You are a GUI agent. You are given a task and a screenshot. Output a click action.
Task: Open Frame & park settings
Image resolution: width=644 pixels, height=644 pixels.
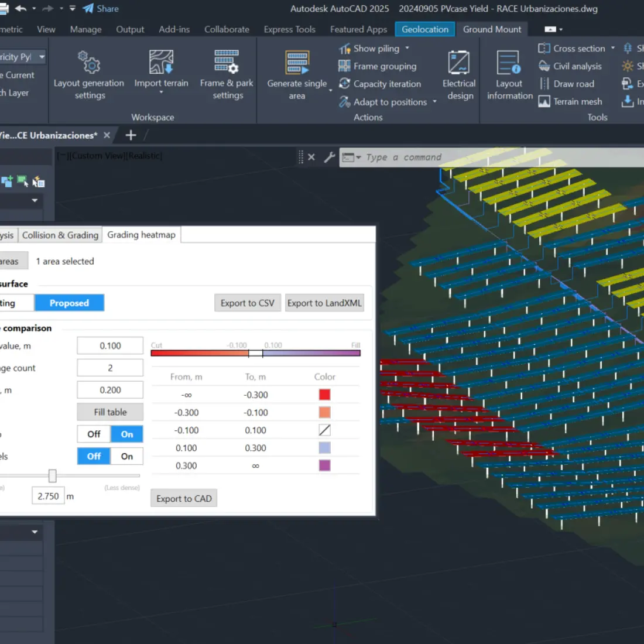click(227, 75)
